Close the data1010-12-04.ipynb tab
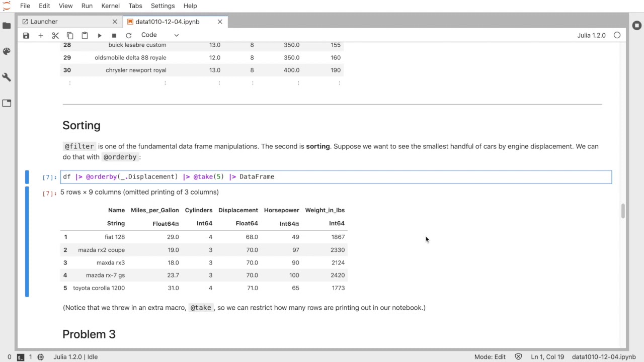This screenshot has height=362, width=644. (x=220, y=22)
